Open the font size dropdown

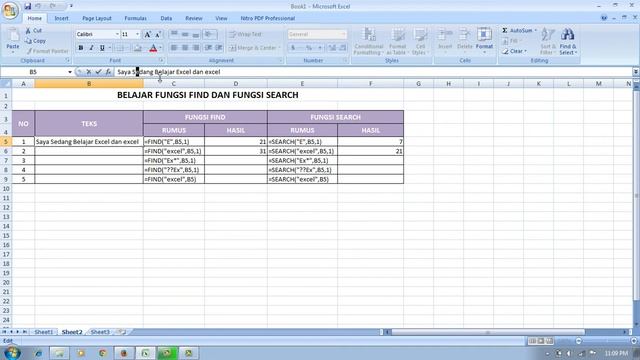tap(138, 35)
